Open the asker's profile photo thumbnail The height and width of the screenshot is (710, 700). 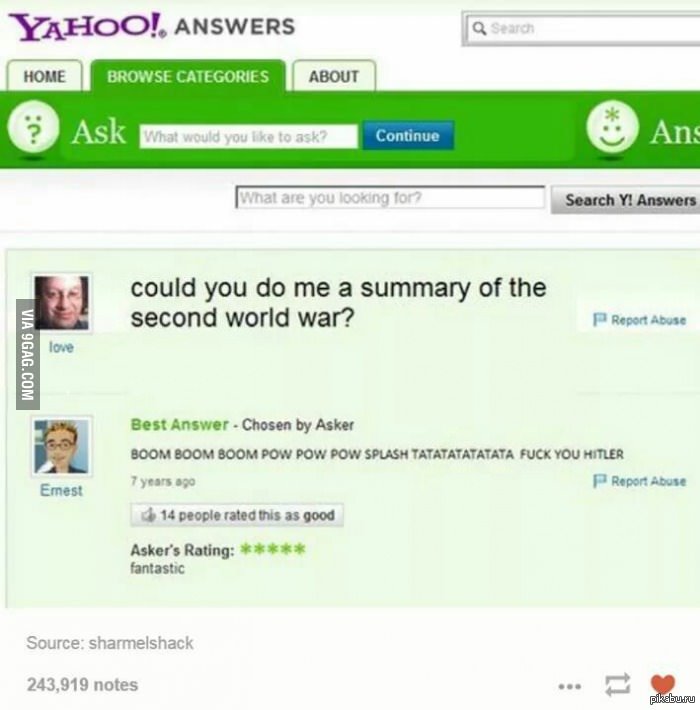62,302
